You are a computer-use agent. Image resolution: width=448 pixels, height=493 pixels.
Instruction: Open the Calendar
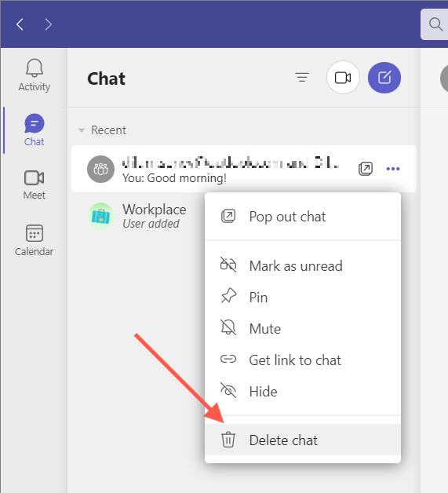click(35, 240)
